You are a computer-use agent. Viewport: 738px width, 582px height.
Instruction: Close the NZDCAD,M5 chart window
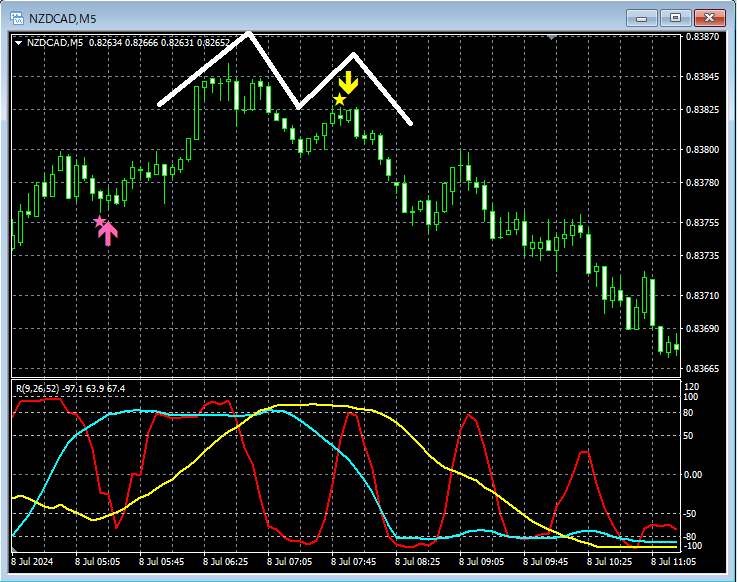[709, 18]
